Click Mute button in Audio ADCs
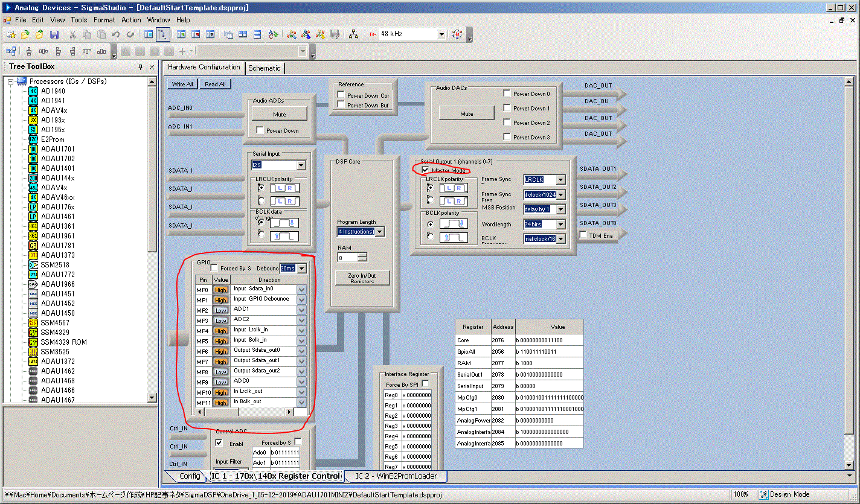 point(279,114)
